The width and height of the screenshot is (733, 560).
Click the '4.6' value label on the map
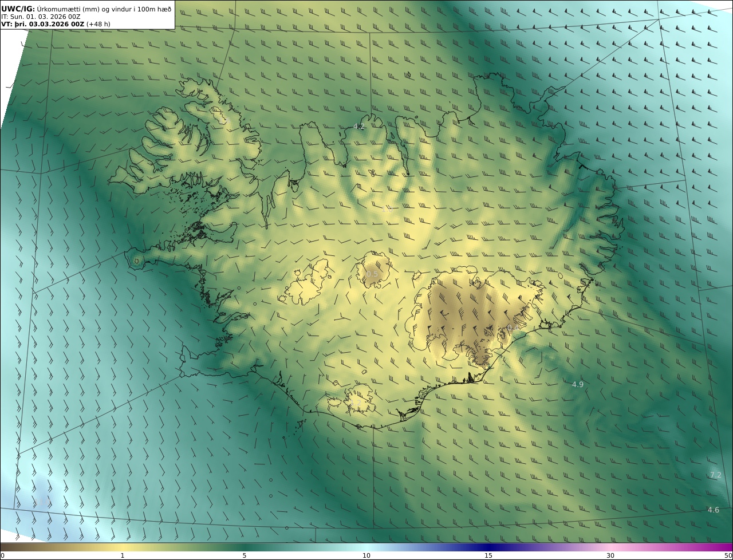(714, 510)
